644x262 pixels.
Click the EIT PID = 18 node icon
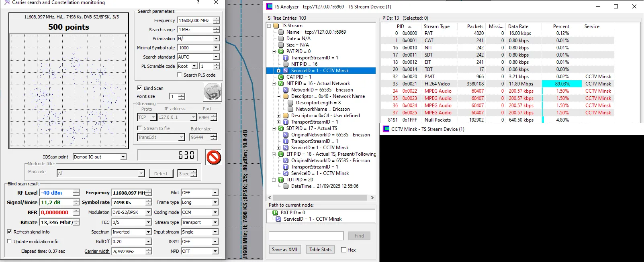click(x=281, y=154)
